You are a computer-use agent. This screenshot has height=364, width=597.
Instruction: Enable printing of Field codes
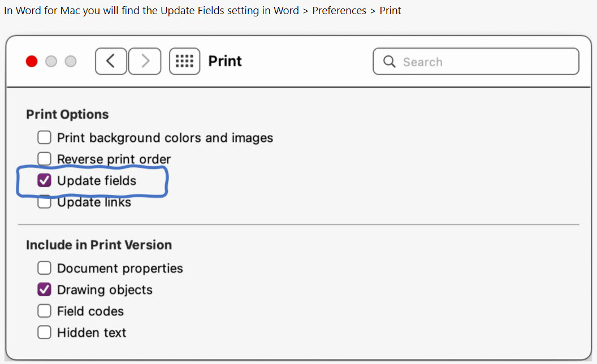pyautogui.click(x=44, y=311)
